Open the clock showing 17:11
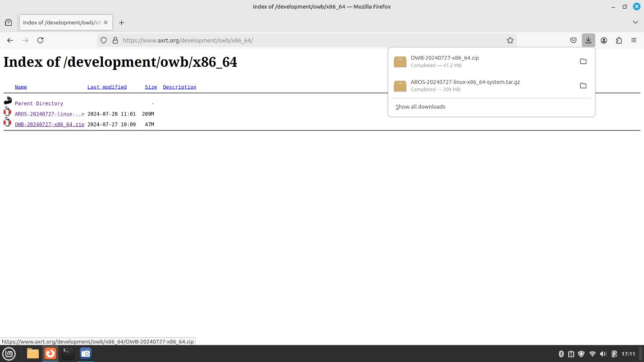644x362 pixels. (628, 354)
